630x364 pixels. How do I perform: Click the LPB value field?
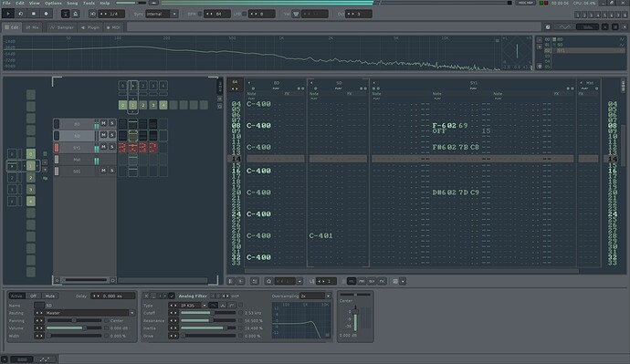coord(261,14)
